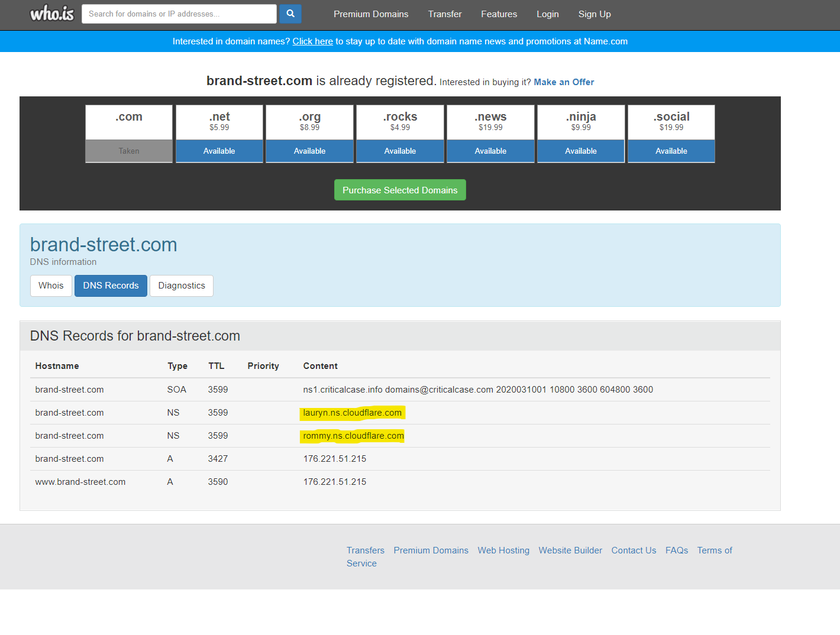This screenshot has height=635, width=840.
Task: Open the FAQs footer link
Action: (677, 550)
